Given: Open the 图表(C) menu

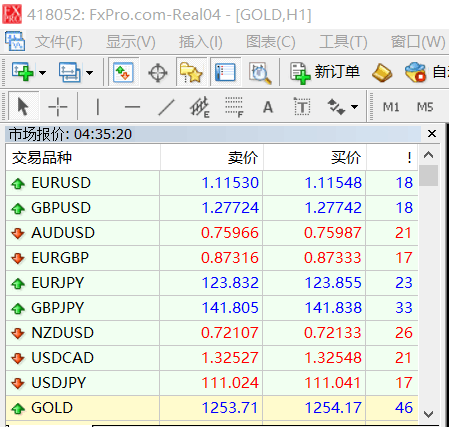Looking at the screenshot, I should (271, 42).
